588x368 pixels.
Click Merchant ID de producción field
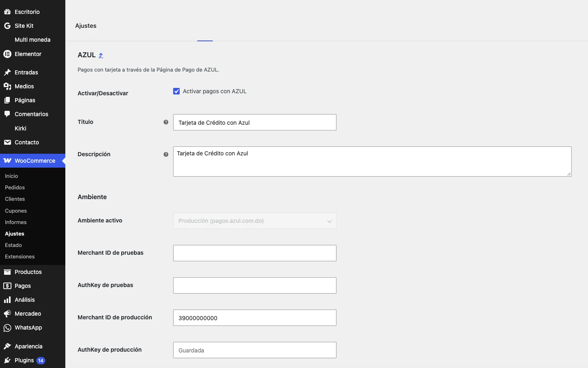click(255, 318)
